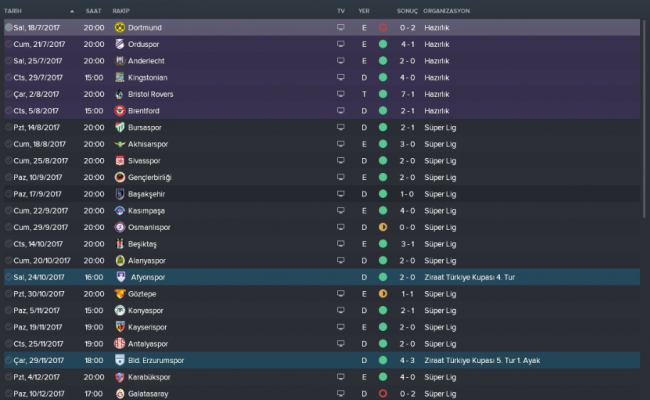Click the TV icon on Bld. Erzurumspor row
The image size is (650, 400).
(340, 360)
